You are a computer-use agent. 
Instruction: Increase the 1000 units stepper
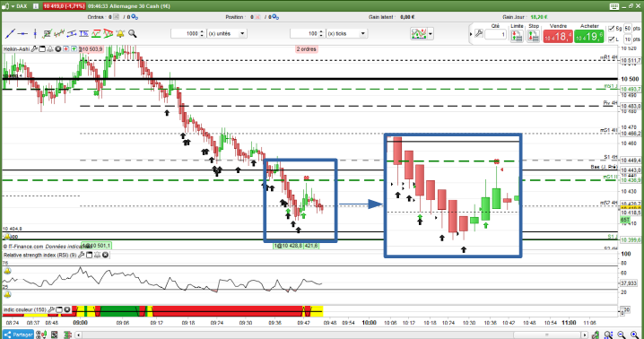point(202,31)
